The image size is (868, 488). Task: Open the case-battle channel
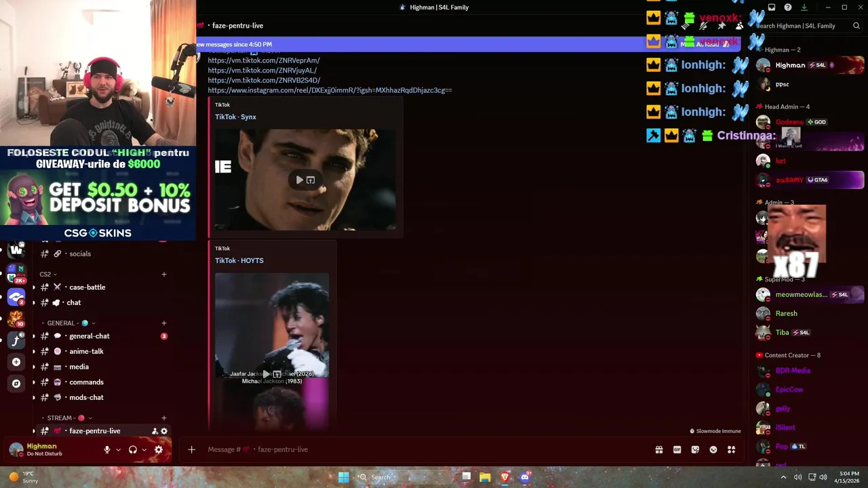point(102,287)
